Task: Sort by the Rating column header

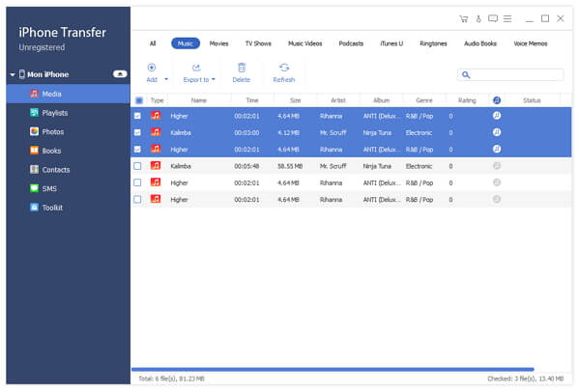Action: [x=467, y=100]
